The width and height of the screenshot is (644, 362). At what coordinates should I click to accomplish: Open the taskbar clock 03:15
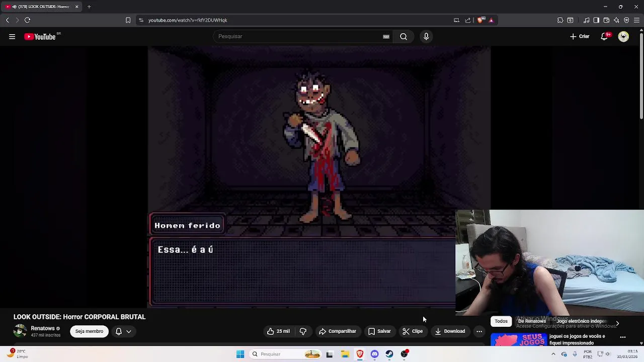point(627,354)
